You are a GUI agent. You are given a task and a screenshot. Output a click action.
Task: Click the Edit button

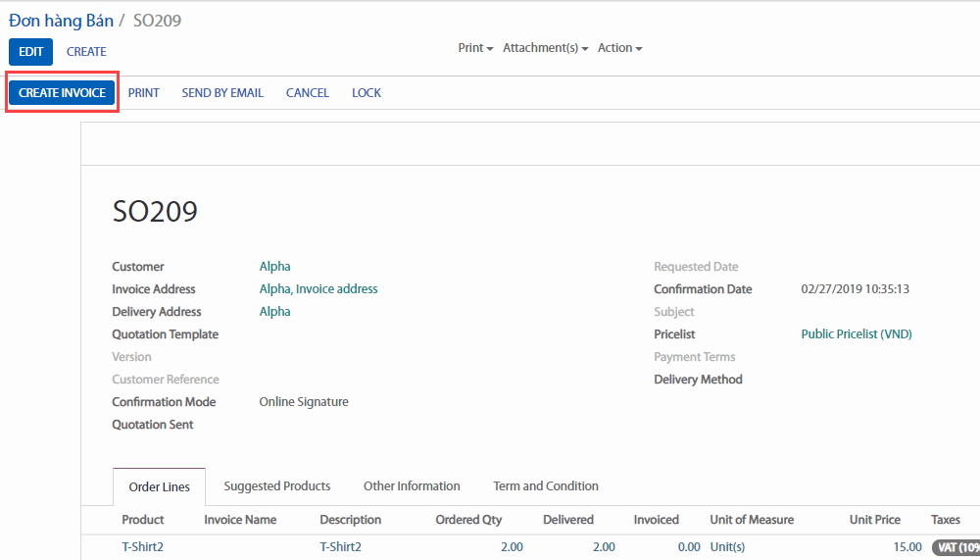tap(30, 52)
